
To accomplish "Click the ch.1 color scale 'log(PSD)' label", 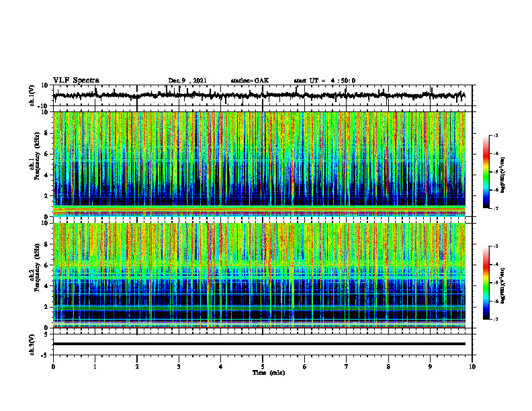I will 503,175.
